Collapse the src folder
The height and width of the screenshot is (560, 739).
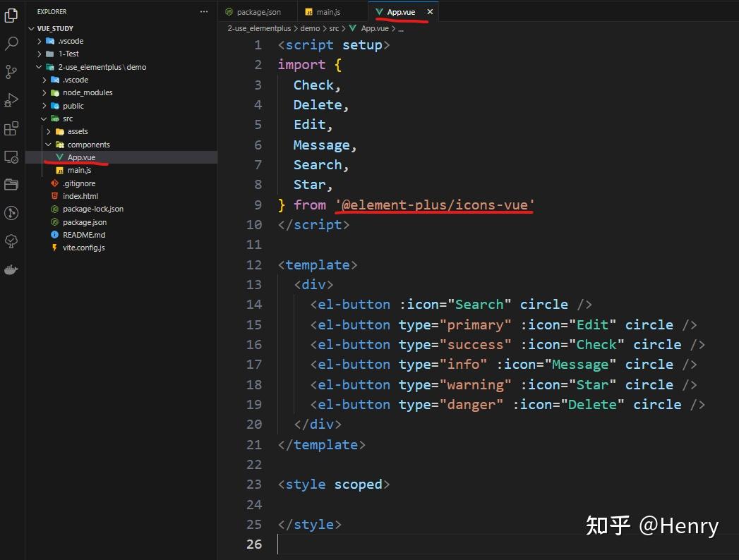point(44,118)
